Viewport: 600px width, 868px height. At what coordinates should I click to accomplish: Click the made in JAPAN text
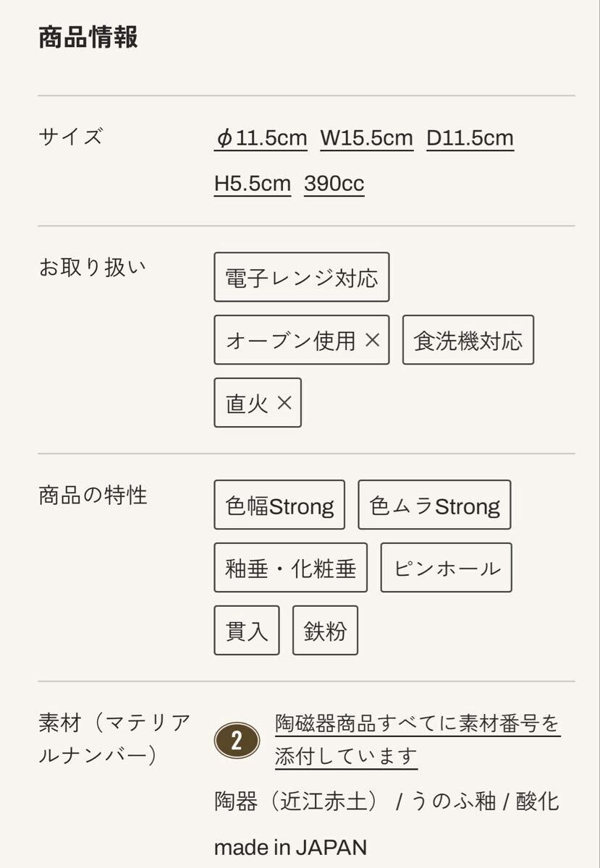tap(290, 846)
